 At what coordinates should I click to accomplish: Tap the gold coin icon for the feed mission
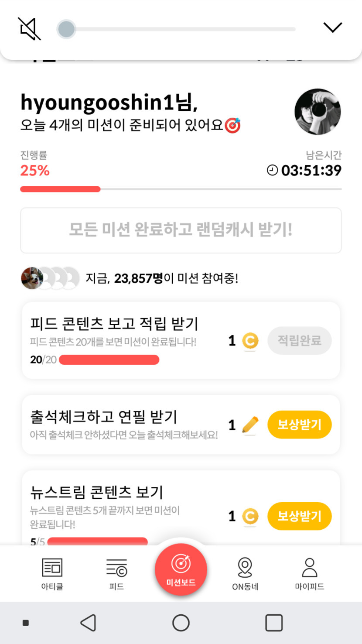250,341
